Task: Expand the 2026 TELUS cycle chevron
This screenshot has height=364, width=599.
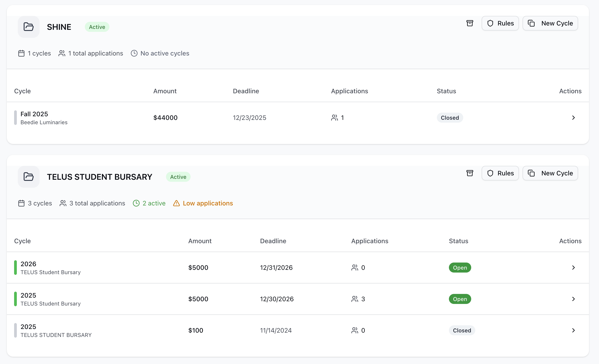Action: click(573, 268)
